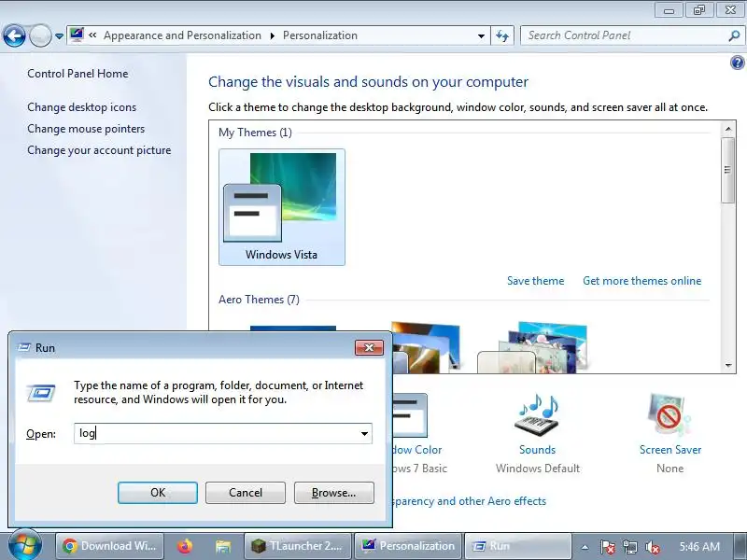The height and width of the screenshot is (560, 747).
Task: Open Change mouse pointers
Action: click(x=86, y=129)
